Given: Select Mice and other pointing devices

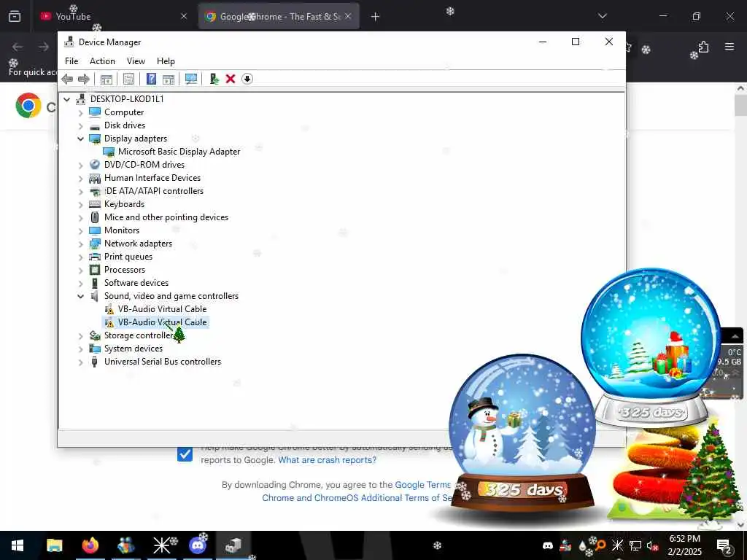Looking at the screenshot, I should [166, 217].
